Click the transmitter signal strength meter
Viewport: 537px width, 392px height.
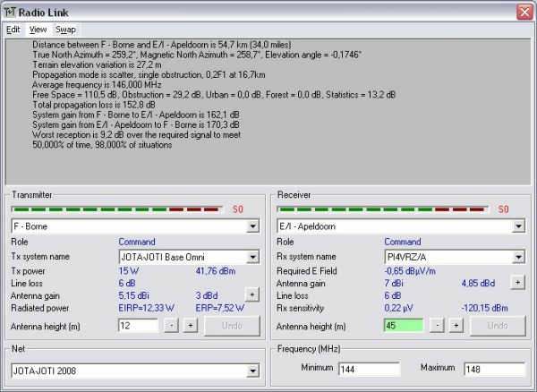117,209
